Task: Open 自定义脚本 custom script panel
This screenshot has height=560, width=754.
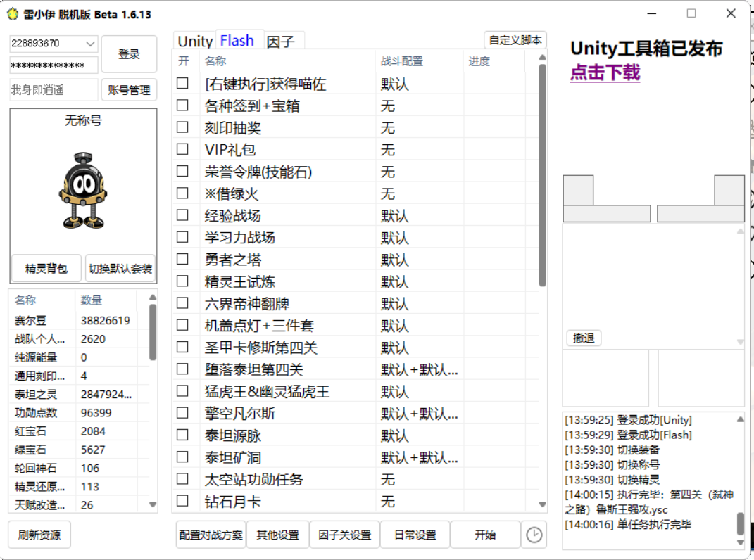Action: click(x=513, y=39)
